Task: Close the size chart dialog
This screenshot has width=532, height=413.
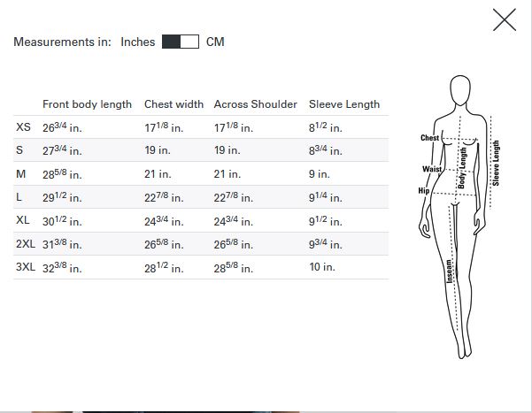Action: pos(505,20)
